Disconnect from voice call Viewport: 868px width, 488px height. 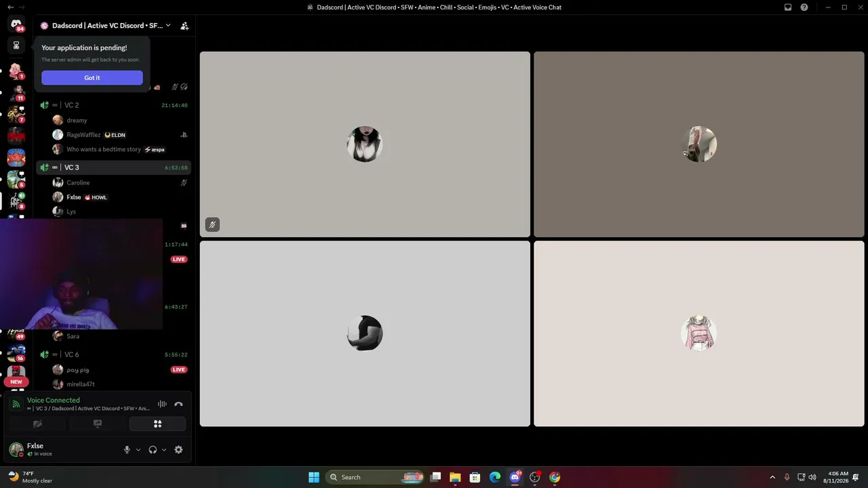point(178,405)
